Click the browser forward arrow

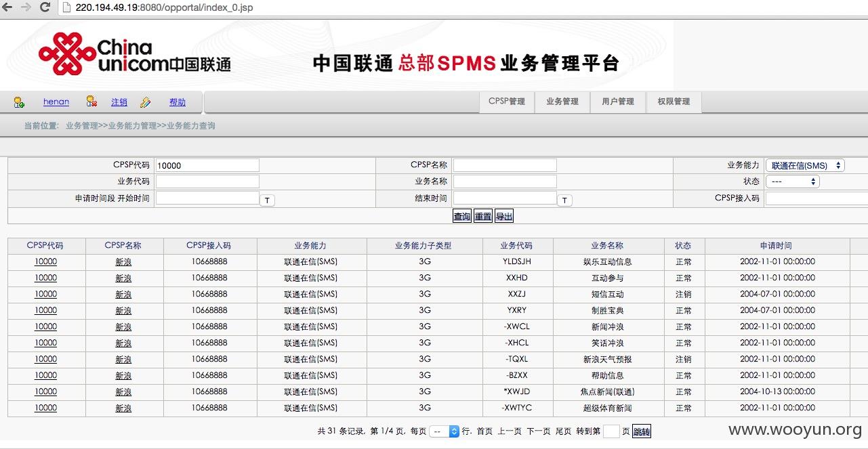(x=26, y=7)
